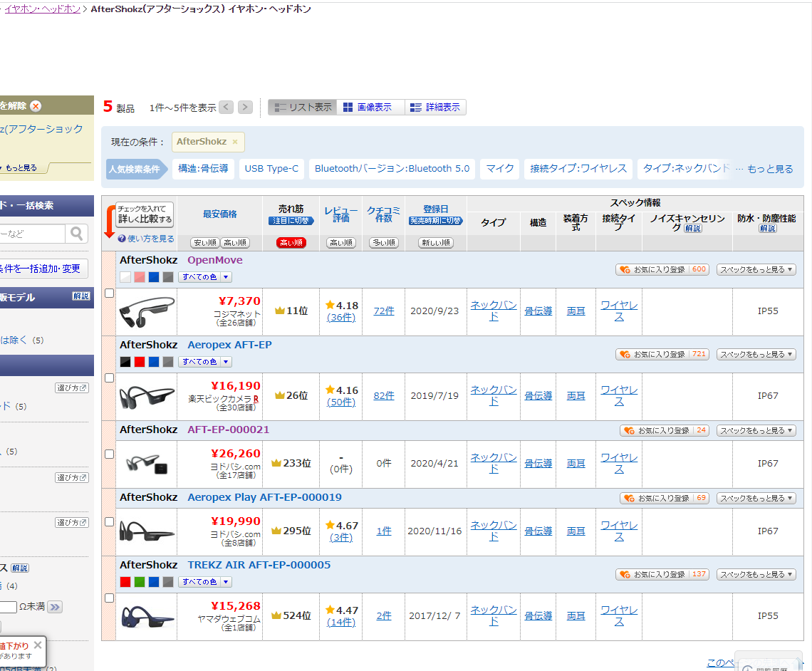Viewport: 812px width, 671px height.
Task: Open TREKZ AIR product thumbnail
Action: pyautogui.click(x=147, y=617)
